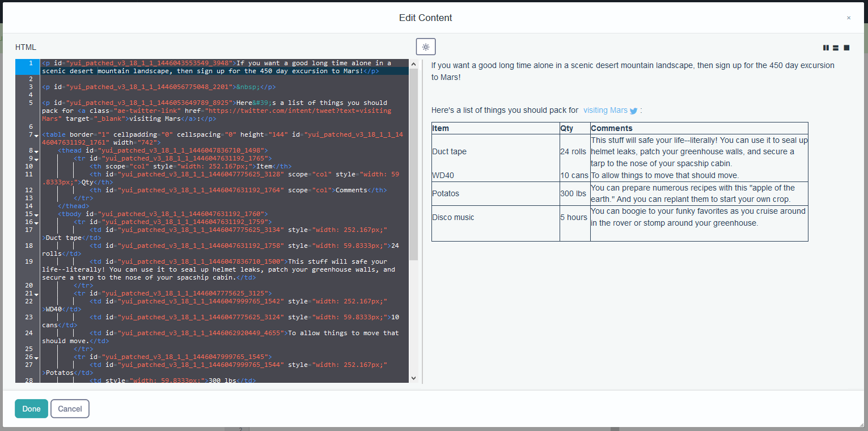Fold the Duct tape row on line 16
Screen dimensions: 868x431
click(x=36, y=223)
